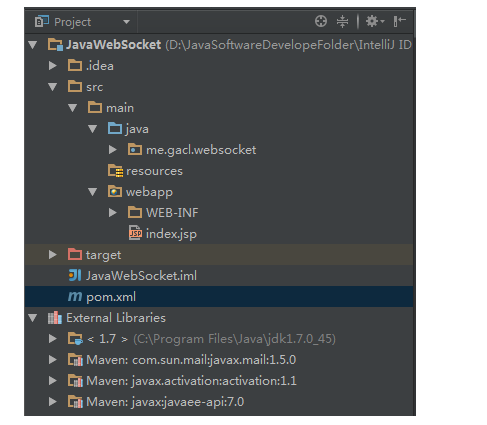
Task: Click the JSP file icon of index.jsp
Action: [x=135, y=233]
